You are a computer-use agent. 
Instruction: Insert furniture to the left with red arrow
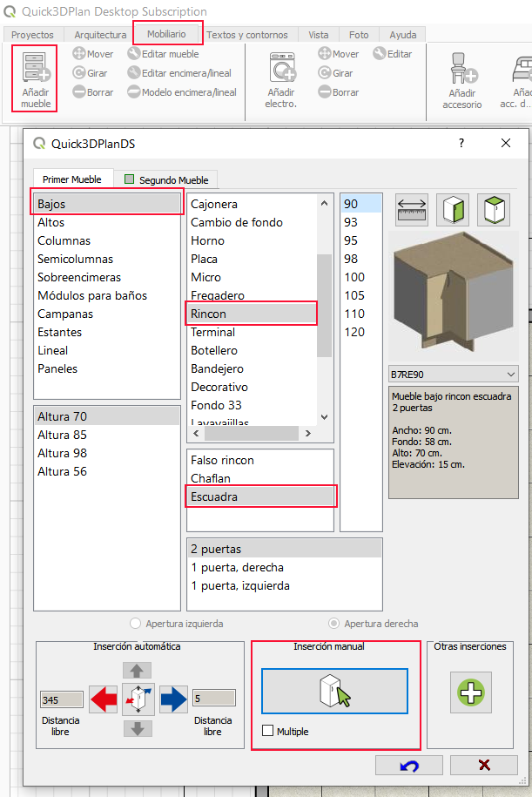(104, 699)
